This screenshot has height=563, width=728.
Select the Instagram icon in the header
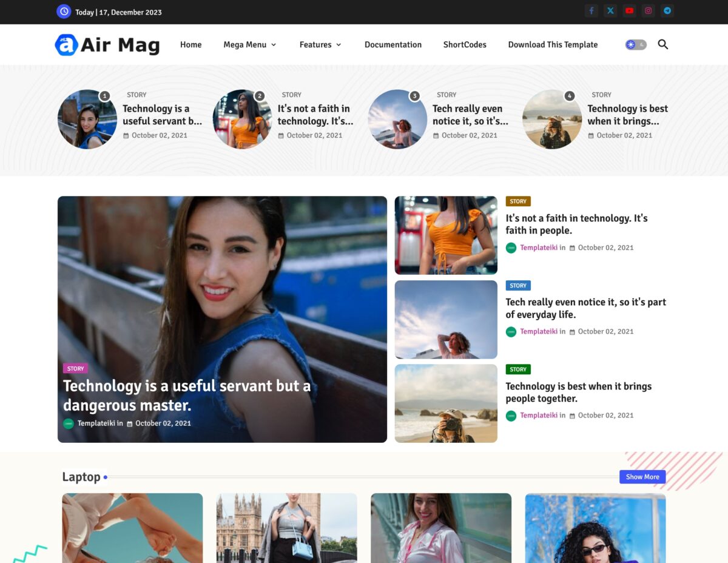point(649,10)
